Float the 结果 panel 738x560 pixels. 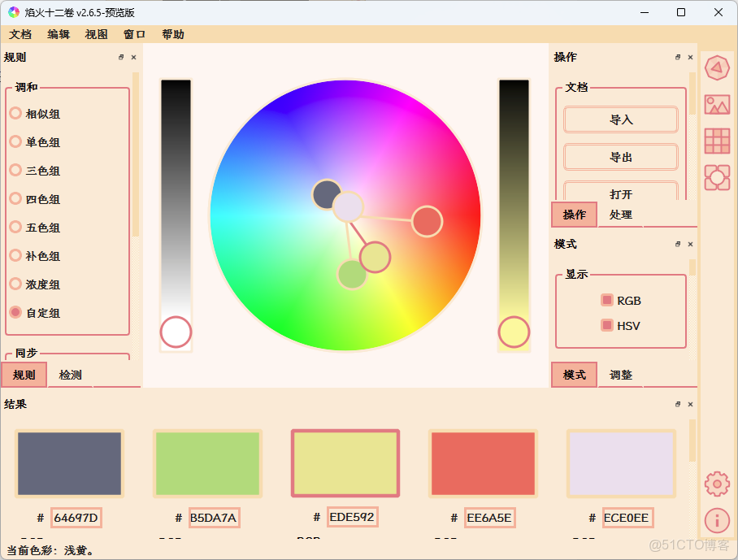coord(678,404)
